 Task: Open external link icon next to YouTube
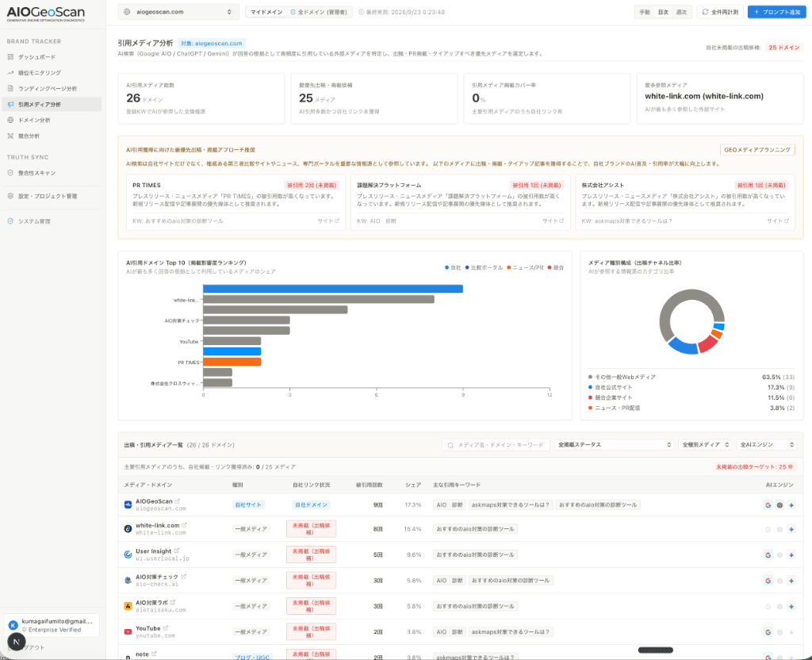(x=166, y=628)
